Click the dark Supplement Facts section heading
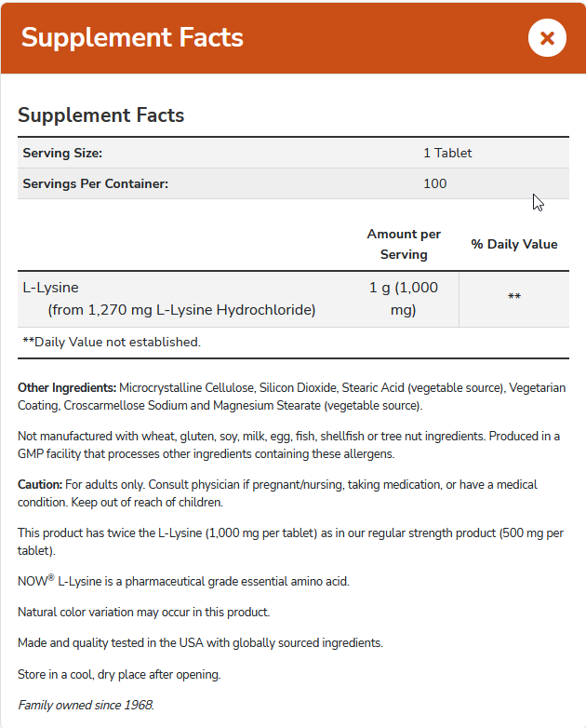 click(x=101, y=115)
